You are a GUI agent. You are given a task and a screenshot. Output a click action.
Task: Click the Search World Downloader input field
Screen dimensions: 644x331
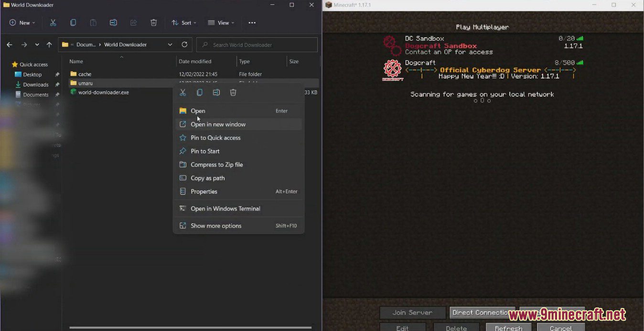tap(257, 44)
